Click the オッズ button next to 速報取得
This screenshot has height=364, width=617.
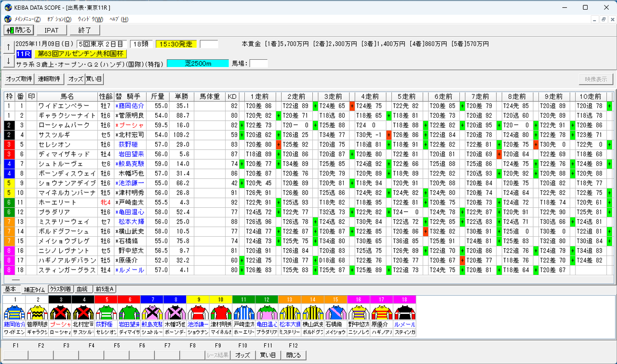point(76,79)
